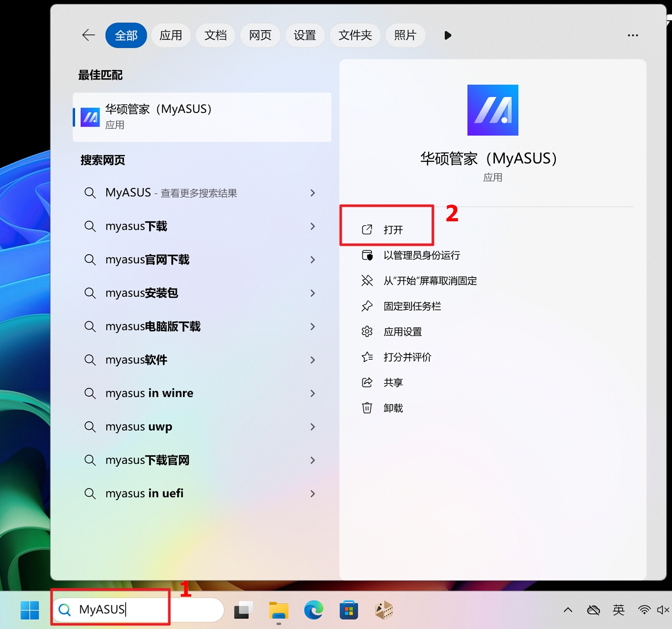Expand the 'myasus uwp' suggestion chevron
The height and width of the screenshot is (629, 672).
pyautogui.click(x=313, y=427)
